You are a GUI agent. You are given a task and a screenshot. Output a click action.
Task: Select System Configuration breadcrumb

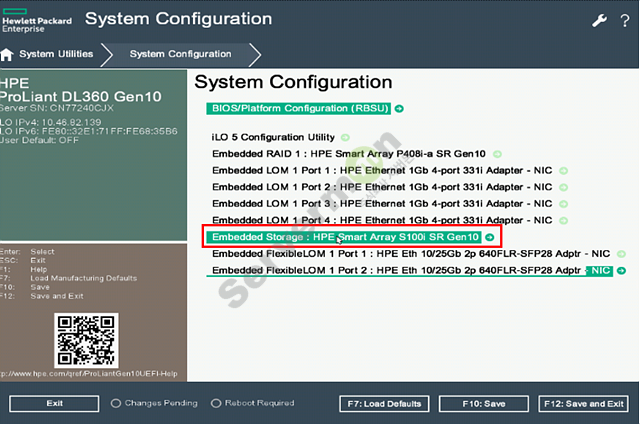[180, 54]
